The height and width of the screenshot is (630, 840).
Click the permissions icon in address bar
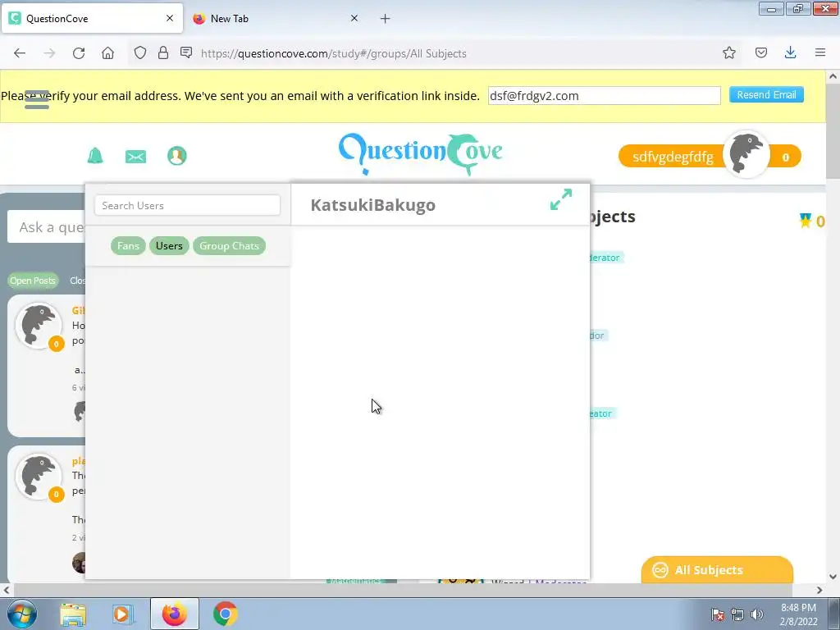[x=186, y=52]
